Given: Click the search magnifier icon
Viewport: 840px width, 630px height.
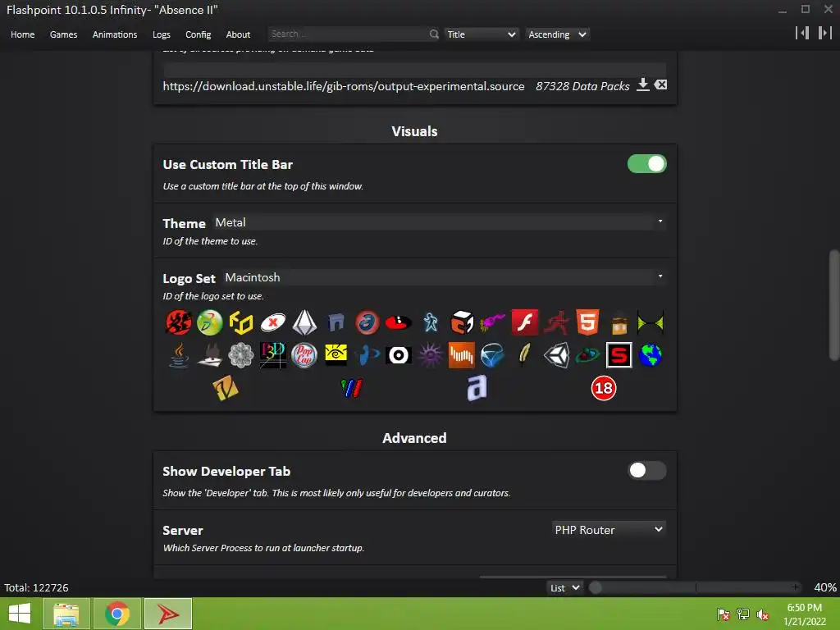Looking at the screenshot, I should pos(434,34).
